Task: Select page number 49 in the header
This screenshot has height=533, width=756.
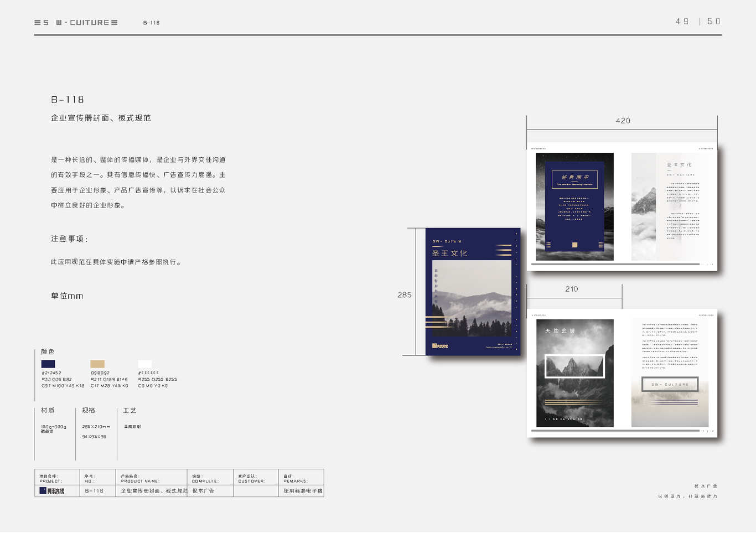Action: (682, 22)
